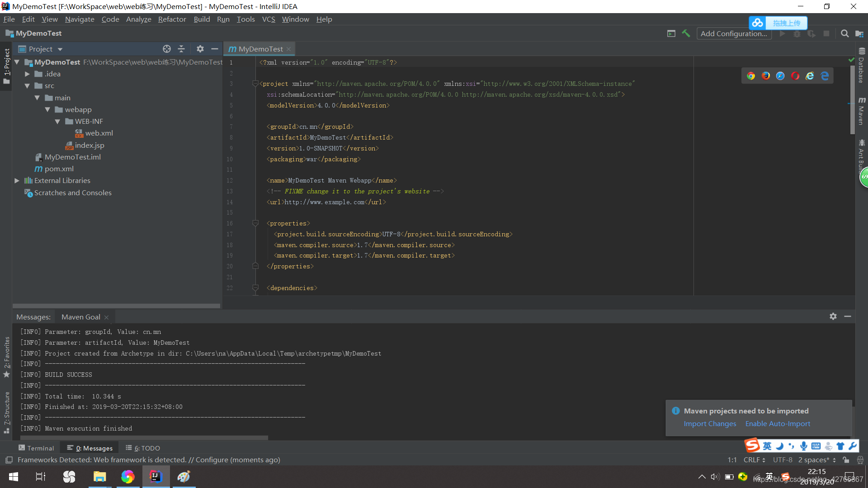Expand External Libraries tree node
868x488 pixels.
click(x=17, y=181)
